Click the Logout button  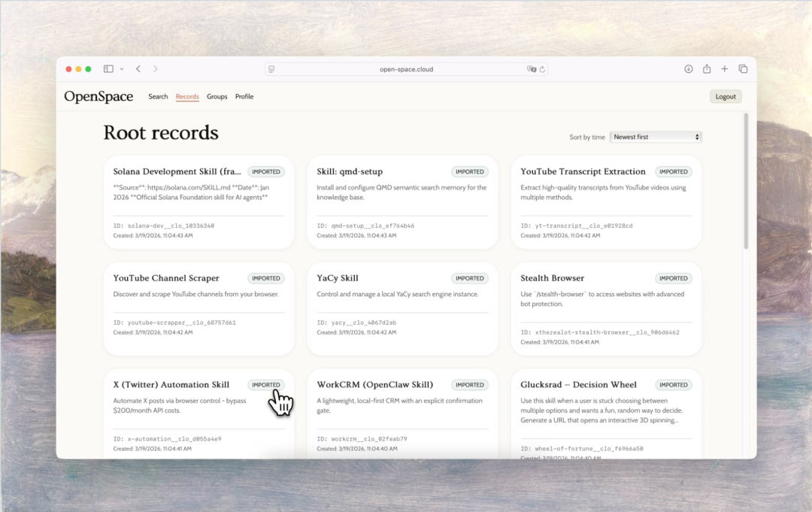coord(725,96)
